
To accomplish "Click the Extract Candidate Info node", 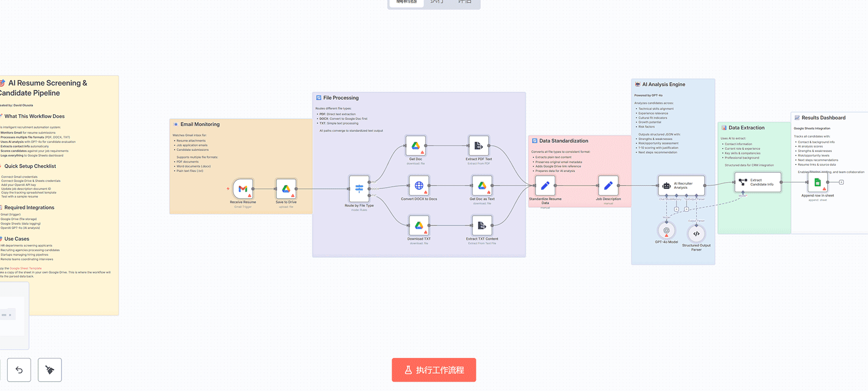I will click(x=757, y=183).
